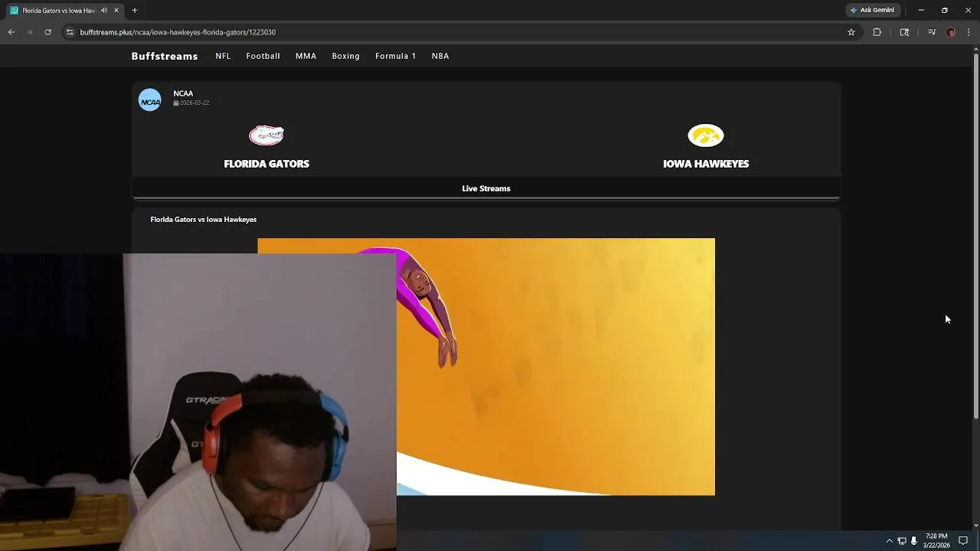Screen dimensions: 980x551
Task: Reload the page with the refresh icon
Action: 48,32
